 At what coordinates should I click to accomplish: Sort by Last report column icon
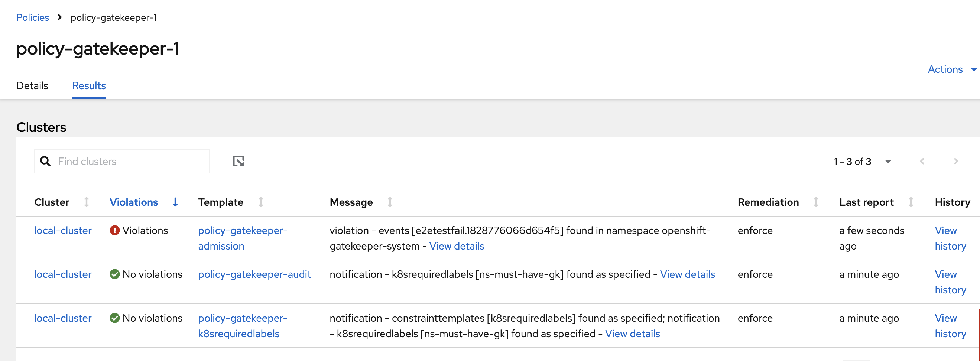click(x=911, y=202)
